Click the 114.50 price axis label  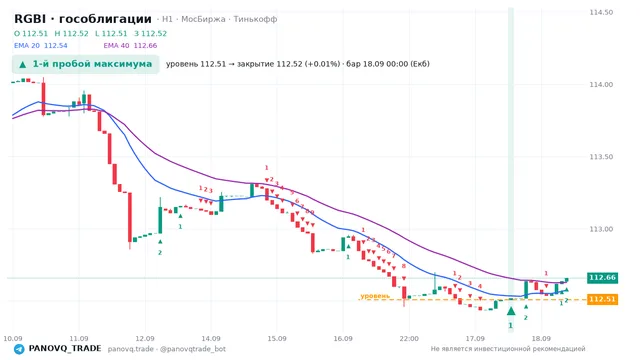[x=601, y=12]
